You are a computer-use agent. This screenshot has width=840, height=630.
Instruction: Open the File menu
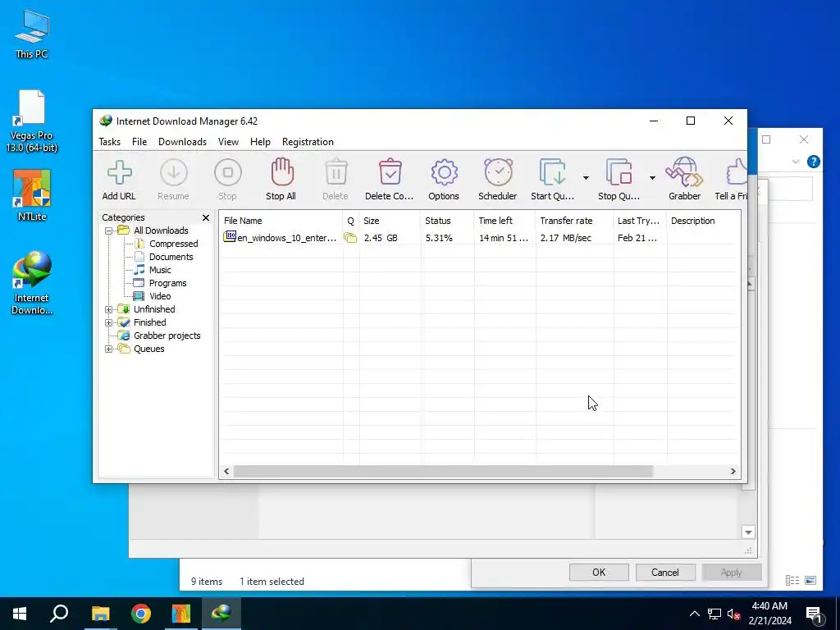pos(139,142)
